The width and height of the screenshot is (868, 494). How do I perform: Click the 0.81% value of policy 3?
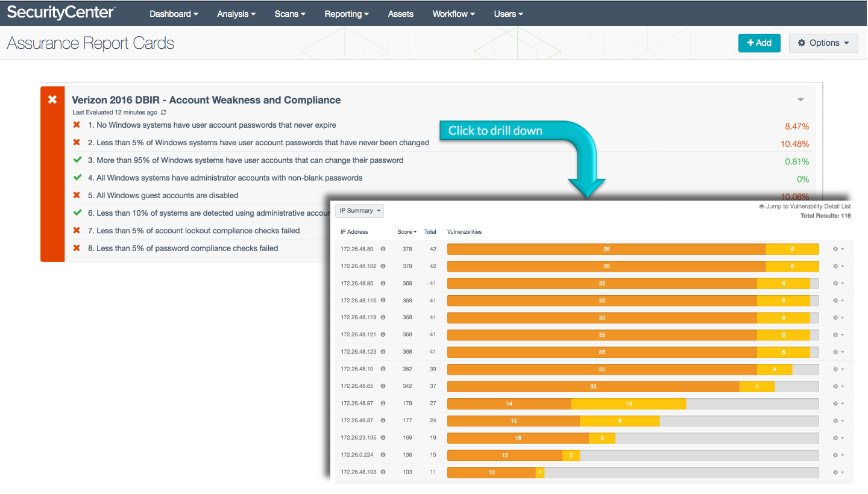[x=797, y=161]
